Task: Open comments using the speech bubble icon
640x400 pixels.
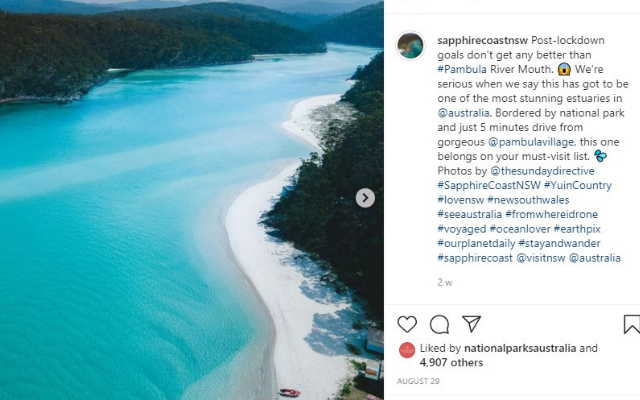Action: [439, 324]
